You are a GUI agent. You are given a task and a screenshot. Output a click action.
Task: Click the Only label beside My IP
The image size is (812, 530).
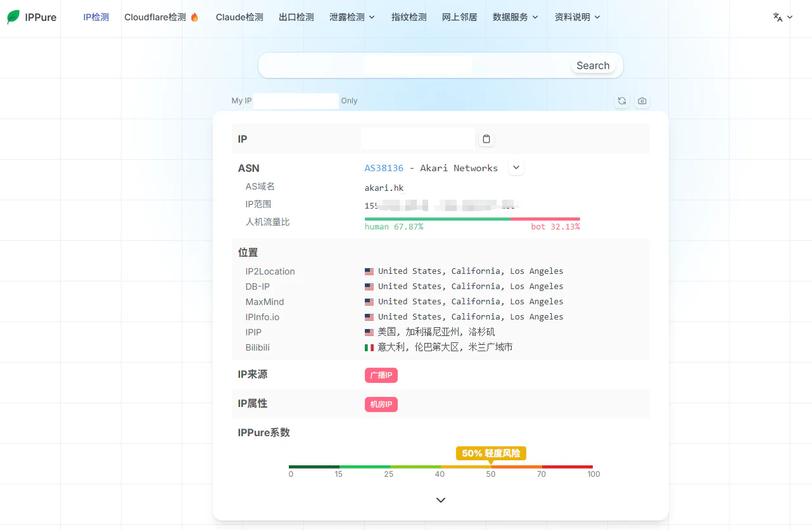[x=349, y=101]
